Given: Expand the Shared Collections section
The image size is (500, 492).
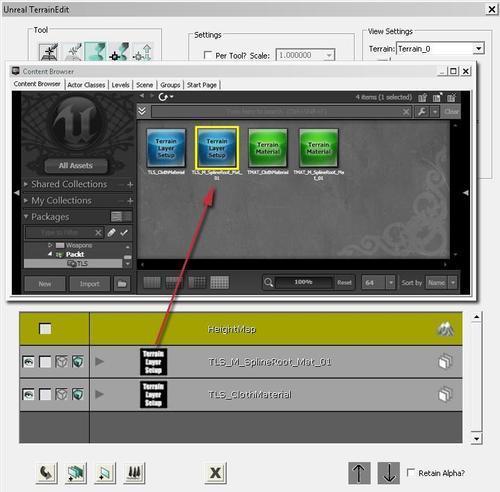Looking at the screenshot, I should tap(26, 184).
